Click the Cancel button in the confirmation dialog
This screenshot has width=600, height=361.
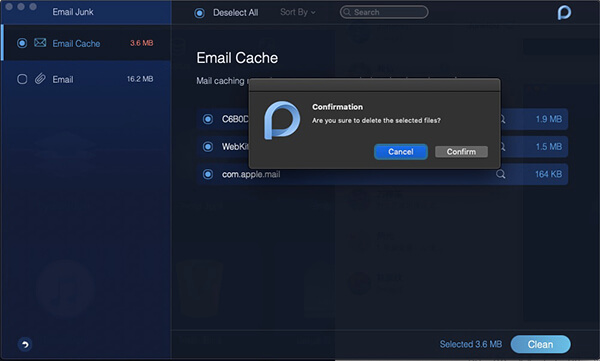tap(401, 152)
